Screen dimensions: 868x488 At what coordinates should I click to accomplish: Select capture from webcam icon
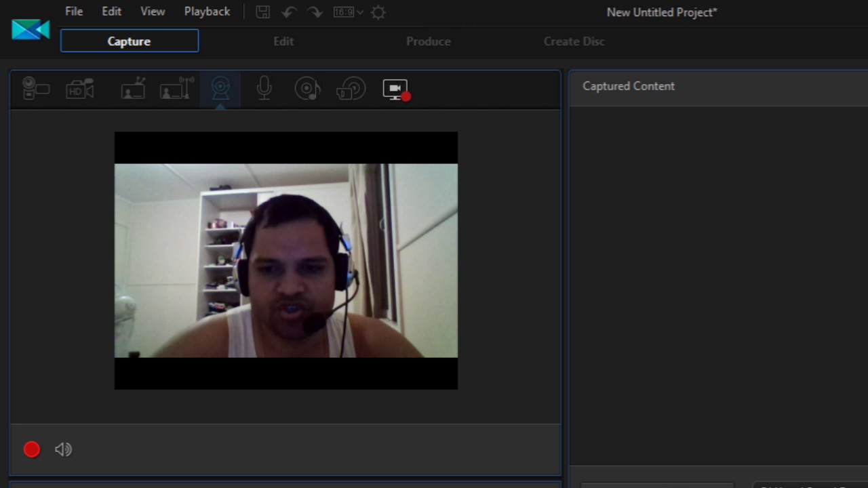220,89
